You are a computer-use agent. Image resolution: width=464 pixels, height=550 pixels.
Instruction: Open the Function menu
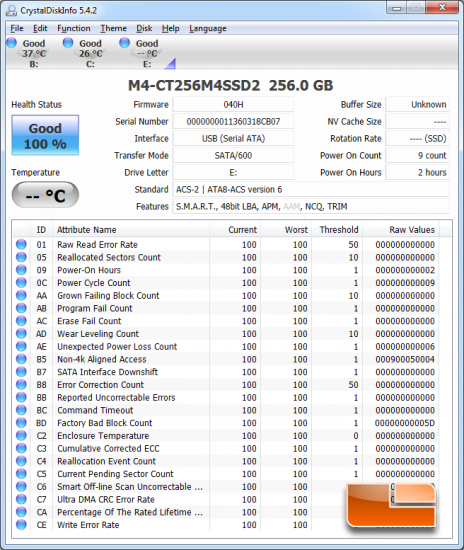pyautogui.click(x=74, y=28)
